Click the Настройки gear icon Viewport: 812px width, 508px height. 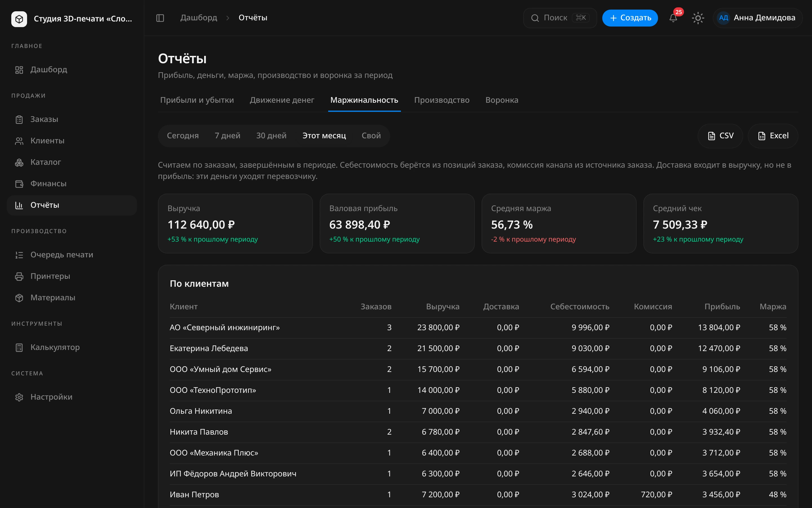coord(19,397)
